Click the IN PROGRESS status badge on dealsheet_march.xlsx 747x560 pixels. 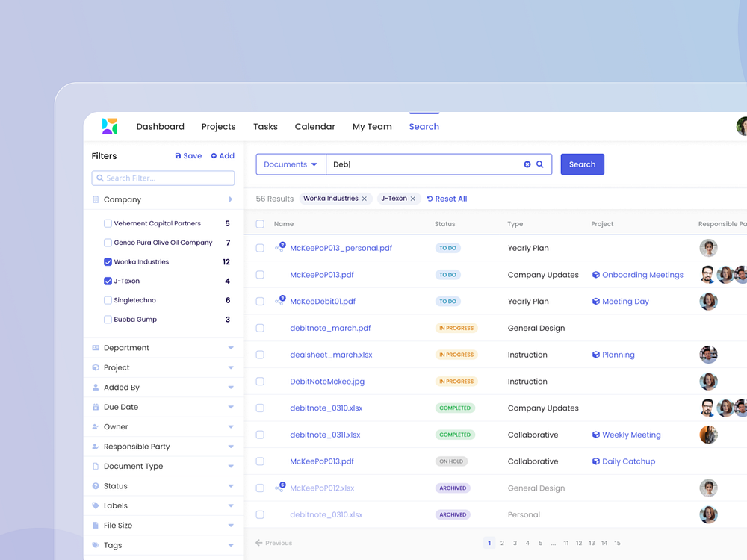(456, 355)
